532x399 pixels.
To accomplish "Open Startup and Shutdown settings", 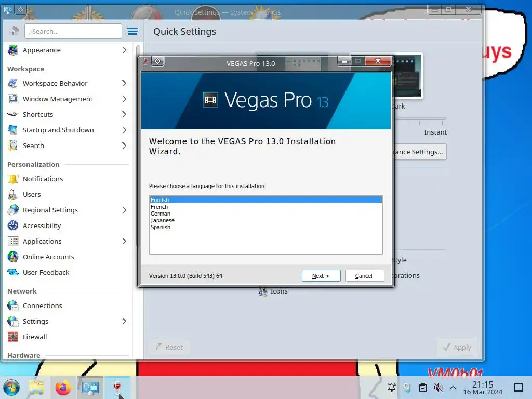I will coord(67,130).
